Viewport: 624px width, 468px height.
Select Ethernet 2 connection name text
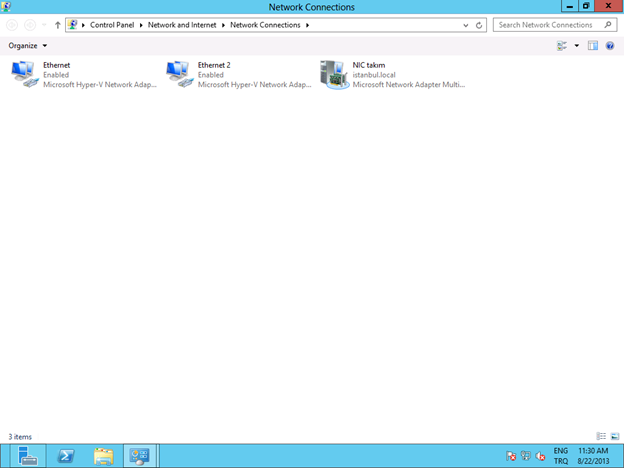click(214, 65)
